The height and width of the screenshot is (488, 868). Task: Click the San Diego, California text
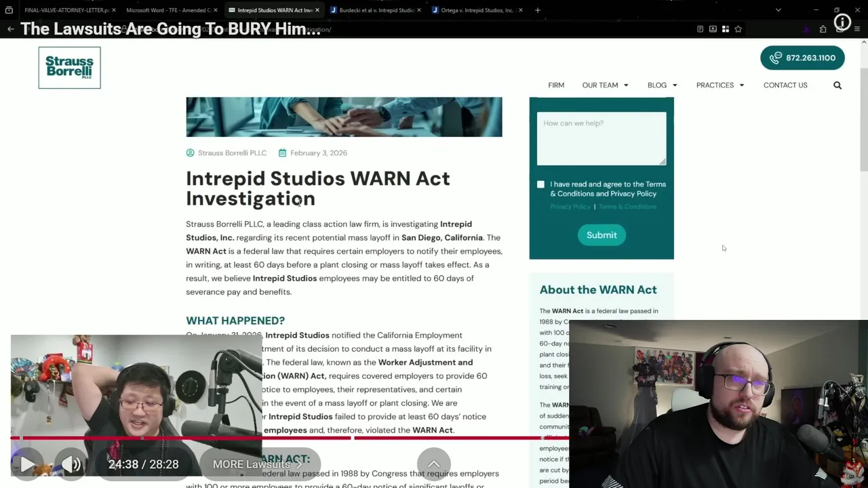(442, 238)
